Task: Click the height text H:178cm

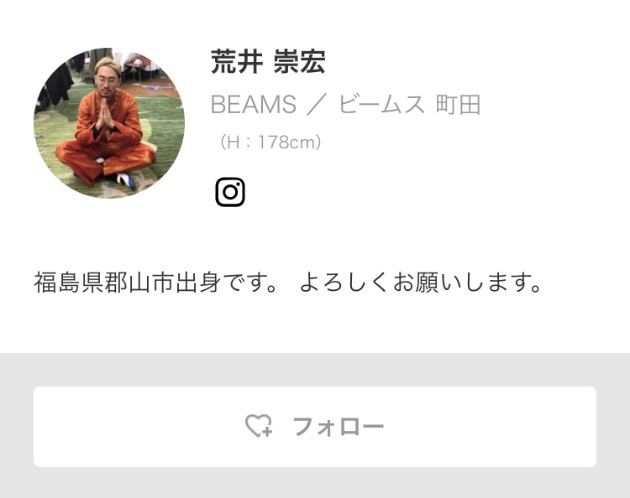Action: coord(270,142)
